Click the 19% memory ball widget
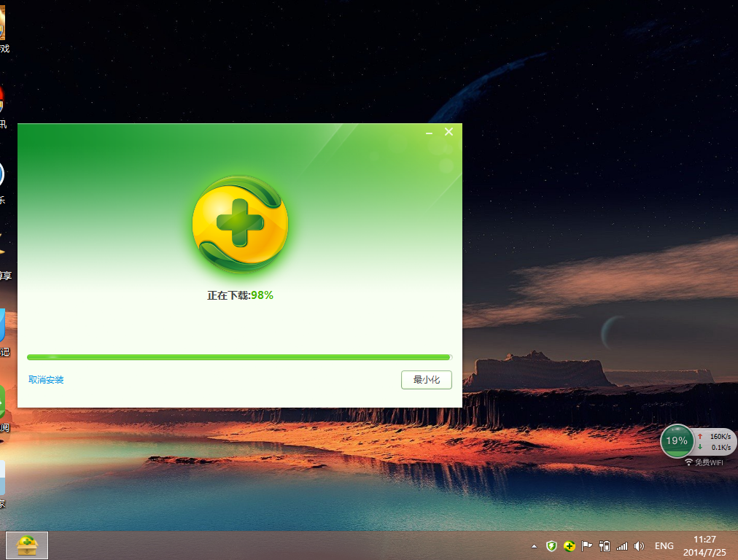Screen dimensions: 738x560 click(x=676, y=441)
